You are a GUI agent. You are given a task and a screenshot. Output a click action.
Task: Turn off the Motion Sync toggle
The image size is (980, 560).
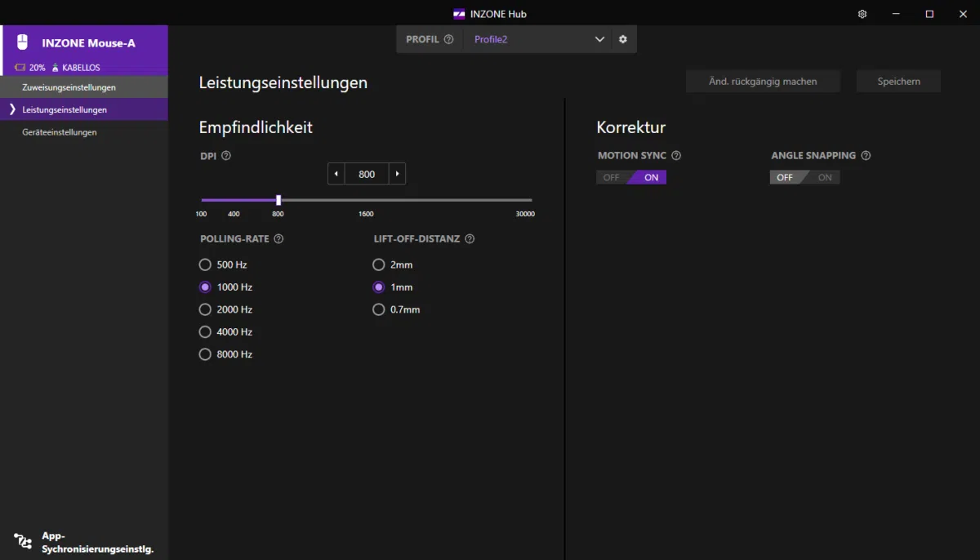coord(612,177)
